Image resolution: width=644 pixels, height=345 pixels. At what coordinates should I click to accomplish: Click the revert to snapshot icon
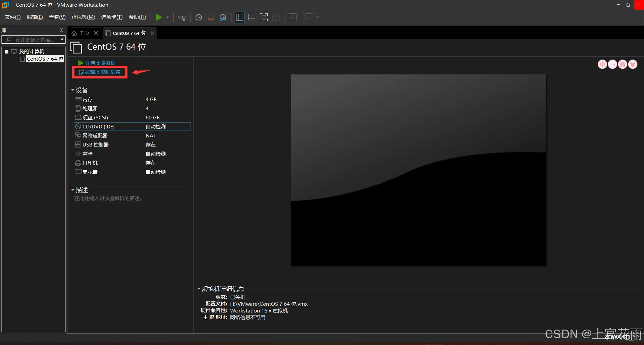(x=211, y=17)
